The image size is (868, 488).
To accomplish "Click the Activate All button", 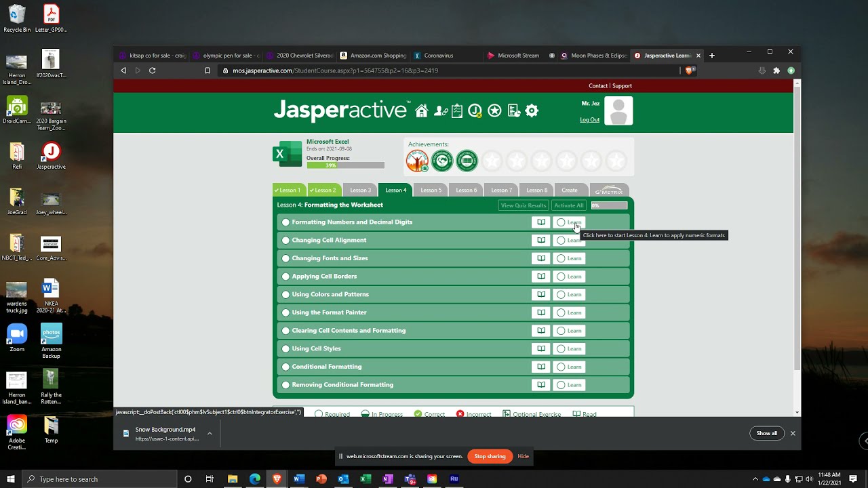I will (569, 205).
